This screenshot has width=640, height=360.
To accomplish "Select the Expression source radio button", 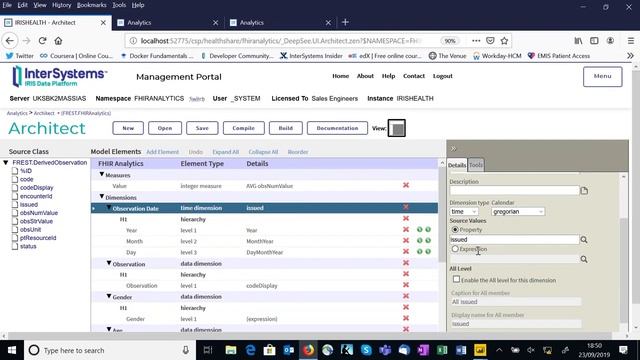I will tap(455, 249).
